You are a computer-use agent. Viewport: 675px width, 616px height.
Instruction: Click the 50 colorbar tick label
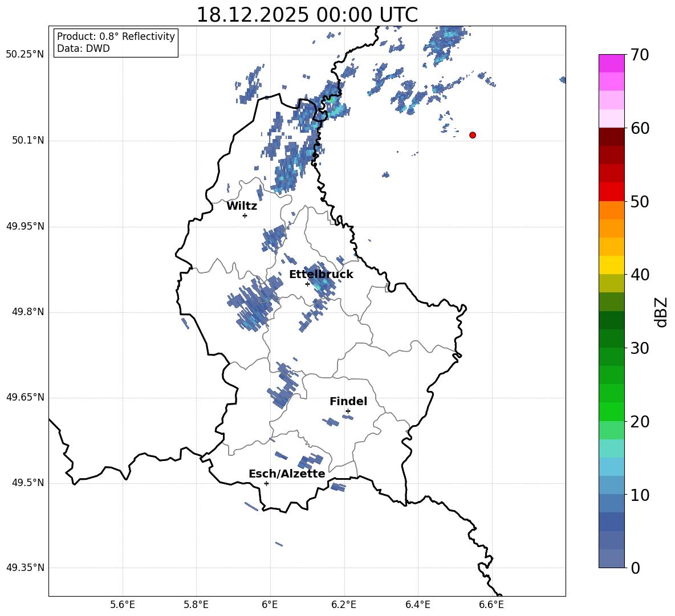click(640, 201)
